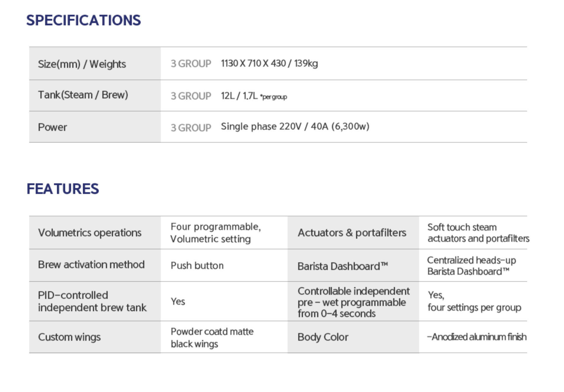The width and height of the screenshot is (564, 392).
Task: Click the Four programmable, Volumetric setting text
Action: pyautogui.click(x=215, y=233)
